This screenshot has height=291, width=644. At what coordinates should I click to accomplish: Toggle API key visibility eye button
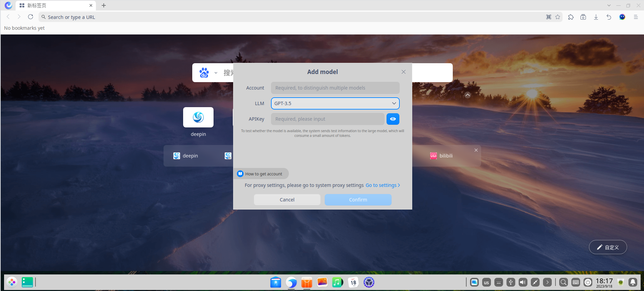click(393, 119)
